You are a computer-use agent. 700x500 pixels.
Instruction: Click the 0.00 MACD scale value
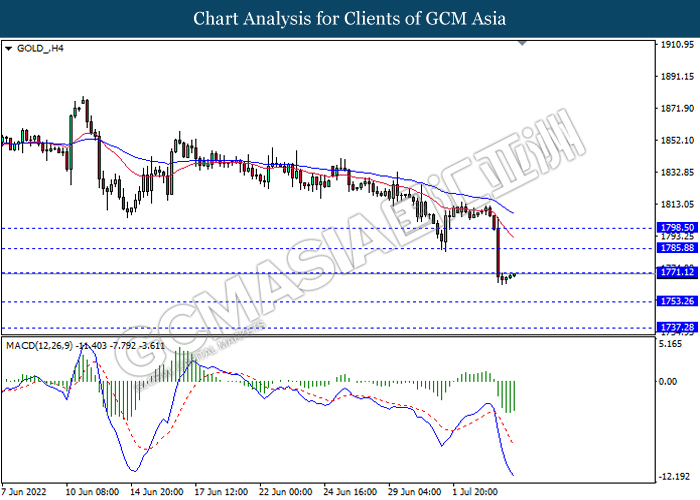tap(668, 382)
